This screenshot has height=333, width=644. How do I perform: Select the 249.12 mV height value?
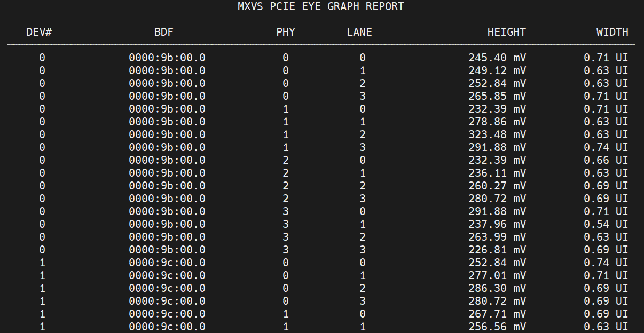497,70
